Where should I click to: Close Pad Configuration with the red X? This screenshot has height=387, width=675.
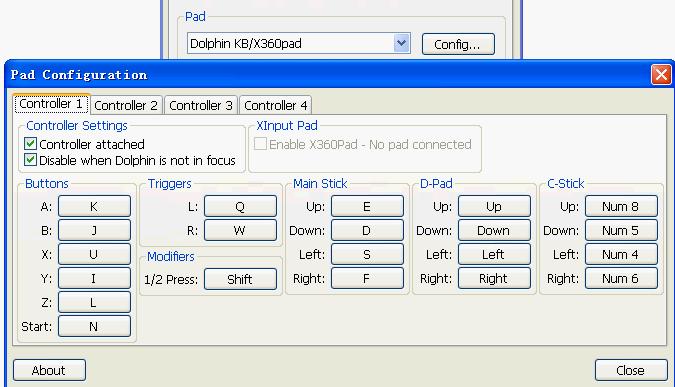click(661, 74)
